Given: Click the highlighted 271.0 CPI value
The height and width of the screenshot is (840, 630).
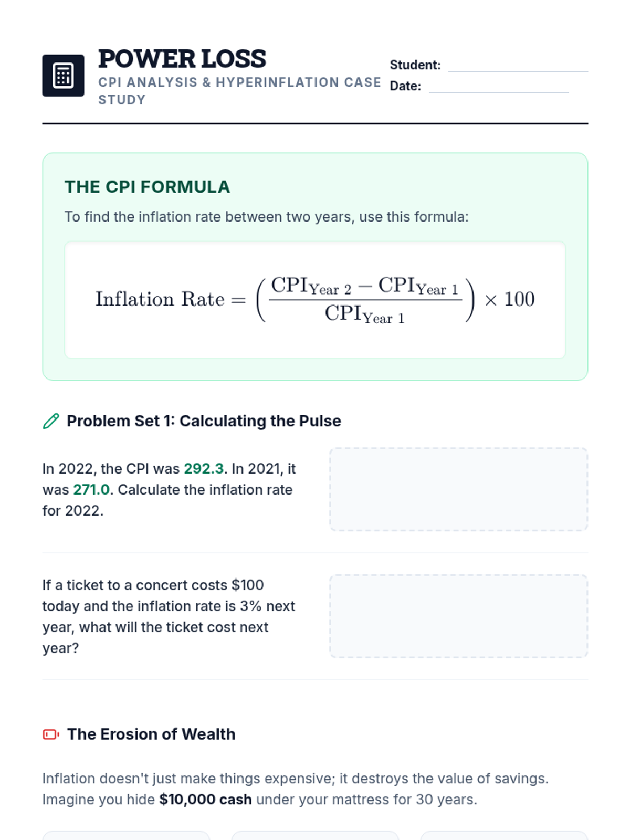Looking at the screenshot, I should (91, 489).
